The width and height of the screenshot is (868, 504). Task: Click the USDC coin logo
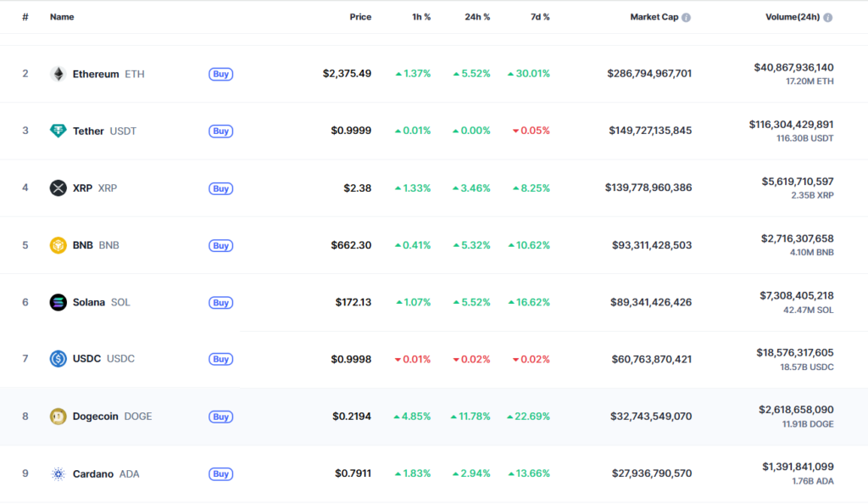point(58,359)
